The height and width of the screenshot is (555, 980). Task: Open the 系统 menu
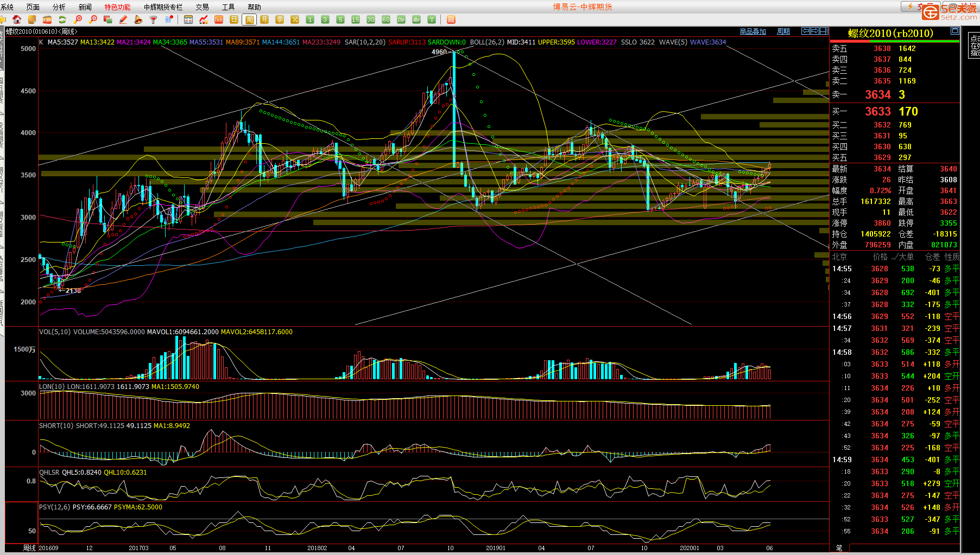(7, 7)
